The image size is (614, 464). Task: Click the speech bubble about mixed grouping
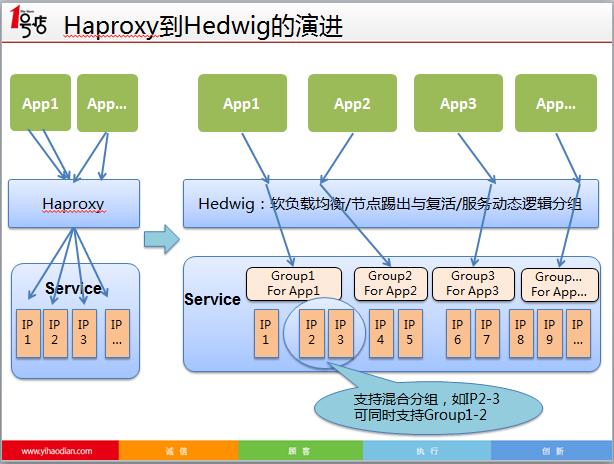point(428,407)
